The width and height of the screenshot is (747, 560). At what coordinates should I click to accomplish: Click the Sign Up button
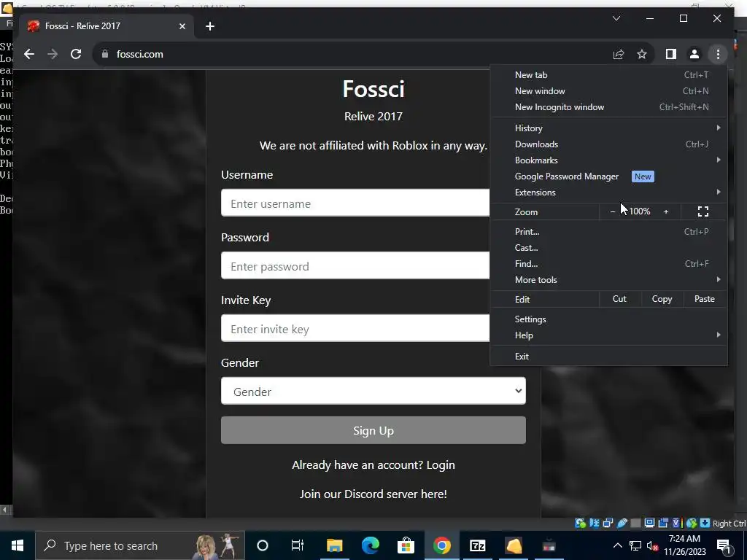pyautogui.click(x=373, y=430)
